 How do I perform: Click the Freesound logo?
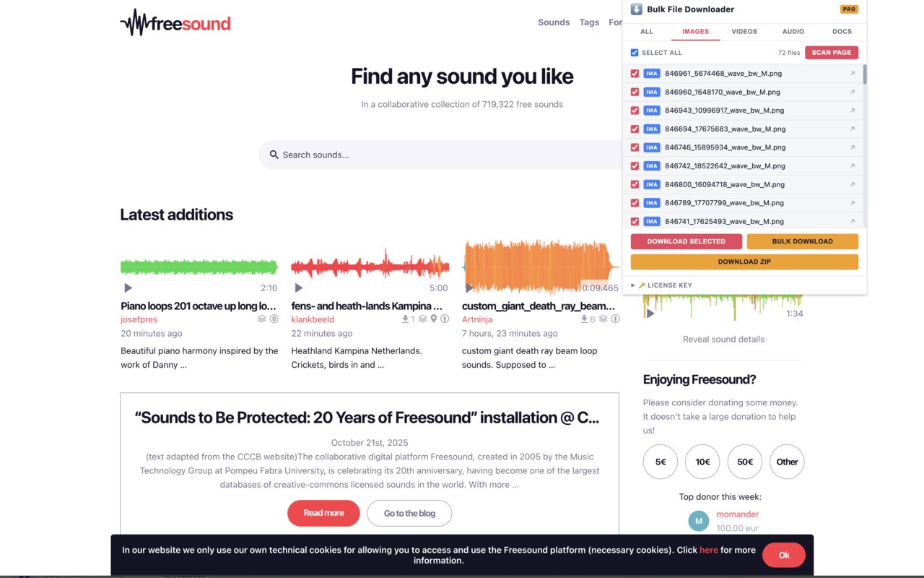[x=175, y=23]
